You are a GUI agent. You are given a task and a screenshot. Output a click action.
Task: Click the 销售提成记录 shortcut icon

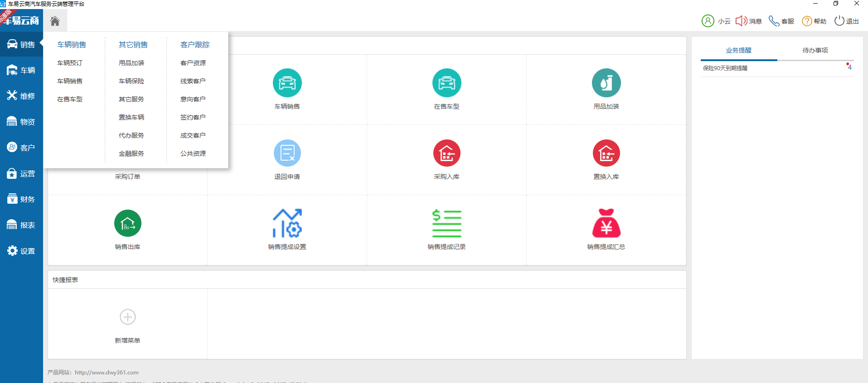[x=447, y=223]
